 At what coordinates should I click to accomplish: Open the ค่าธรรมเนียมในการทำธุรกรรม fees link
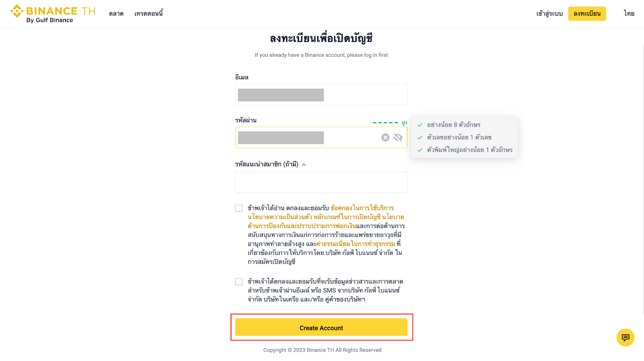click(355, 244)
